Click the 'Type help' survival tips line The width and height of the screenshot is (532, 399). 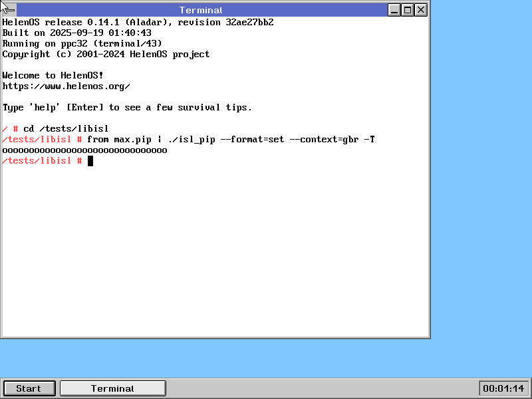127,108
